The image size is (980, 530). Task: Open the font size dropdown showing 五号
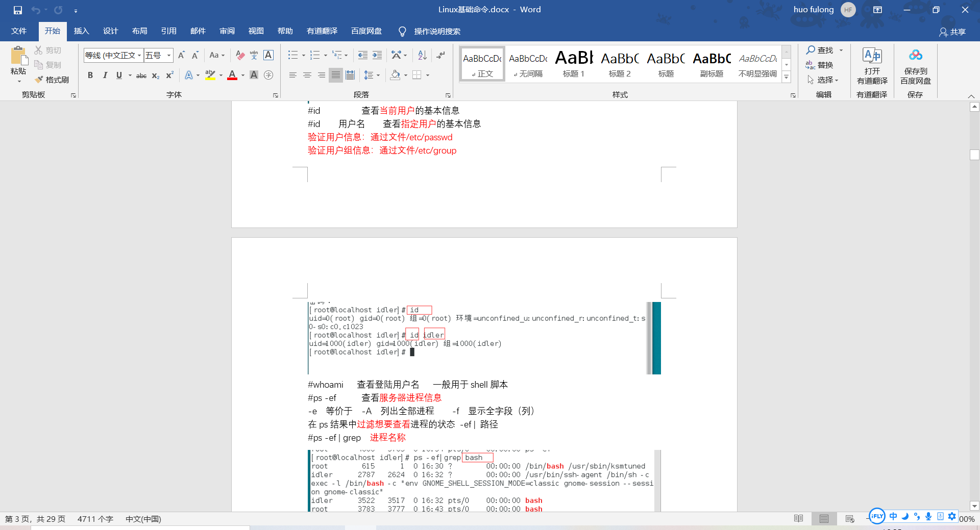coord(169,55)
